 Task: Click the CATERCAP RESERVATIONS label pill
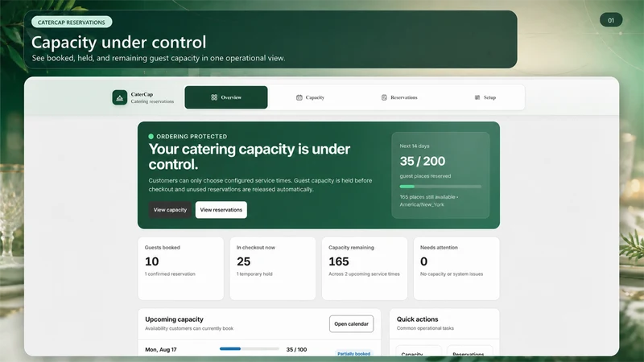[x=72, y=23]
